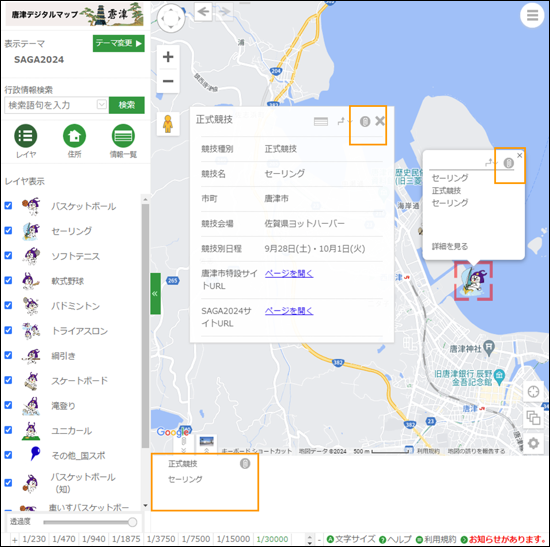Select scale 1/15000

point(233,539)
